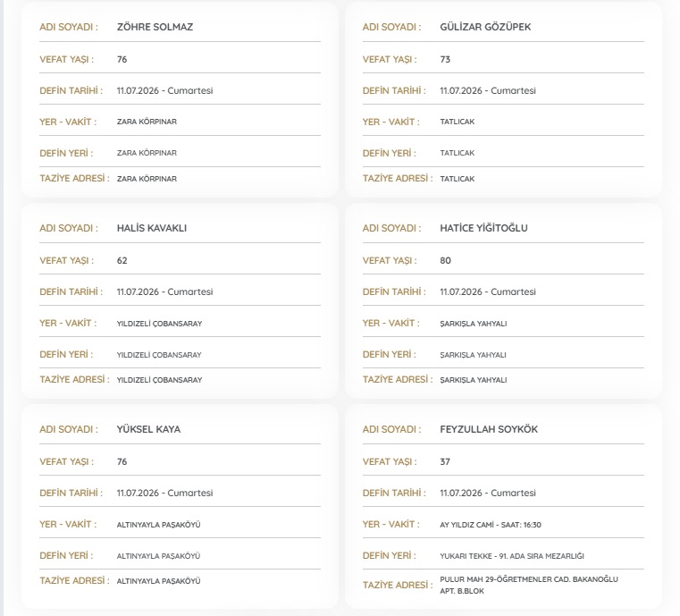
Task: Click ALTINYAYLA PAŞAKÖYÜ burial place text
Action: tap(158, 556)
